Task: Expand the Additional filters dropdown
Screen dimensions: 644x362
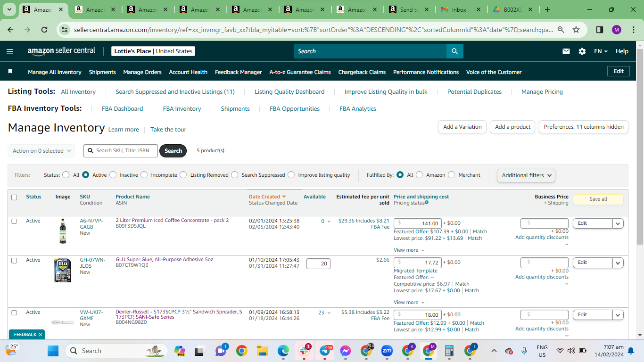Action: pyautogui.click(x=526, y=175)
